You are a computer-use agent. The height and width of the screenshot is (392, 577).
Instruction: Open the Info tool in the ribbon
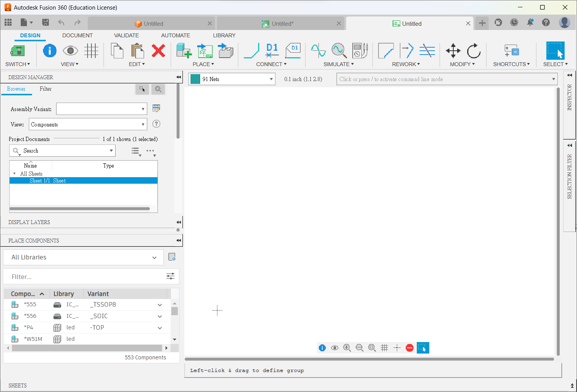50,51
